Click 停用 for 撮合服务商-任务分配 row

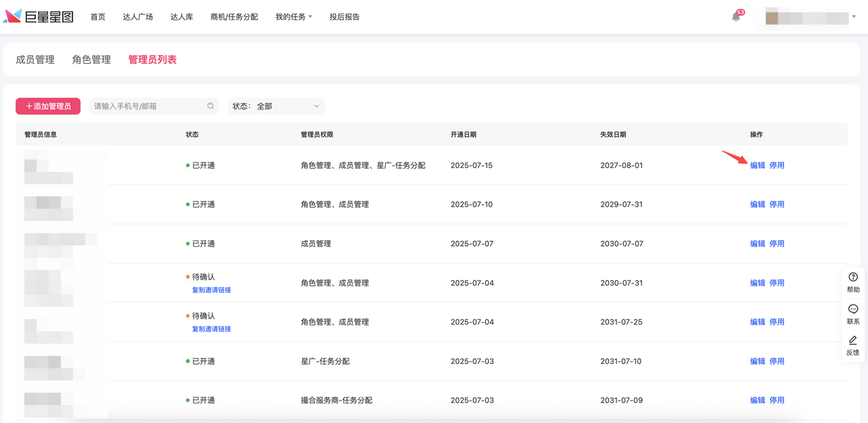point(776,401)
